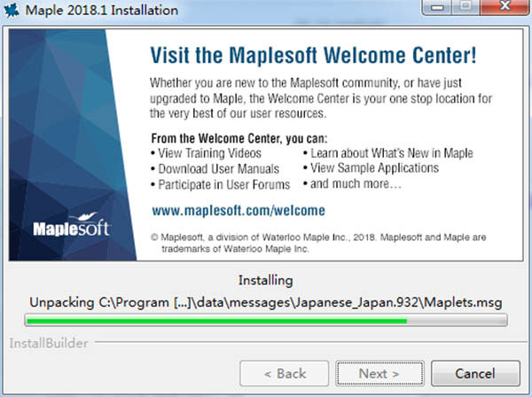Click the Maplesoft copyright notice text
This screenshot has width=532, height=397.
click(x=318, y=243)
